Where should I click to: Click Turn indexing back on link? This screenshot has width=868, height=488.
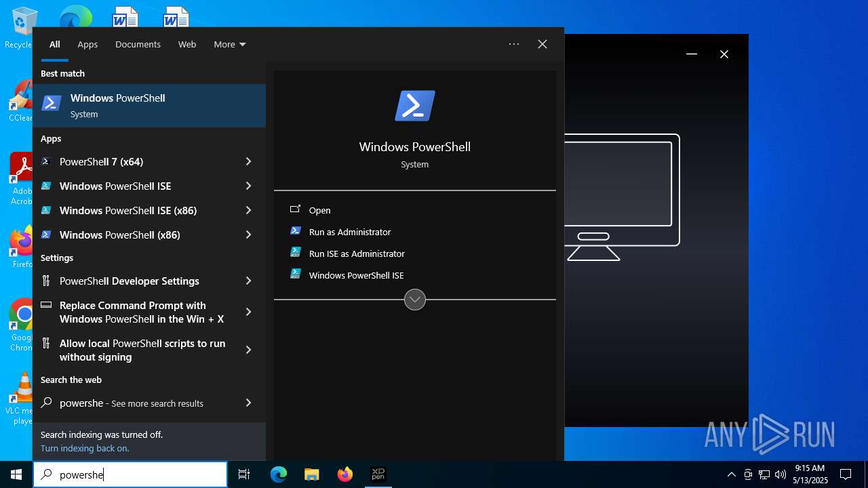point(85,448)
